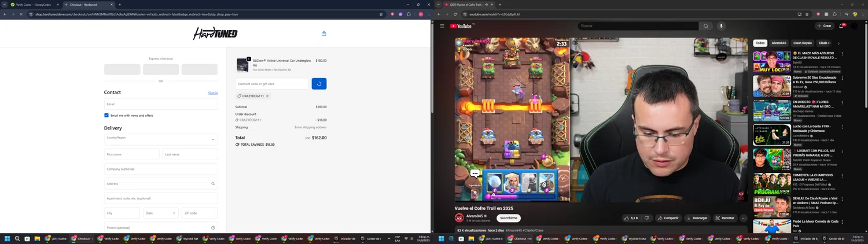Bookmark the HardTuned checkout page
This screenshot has height=244, width=868.
[381, 14]
